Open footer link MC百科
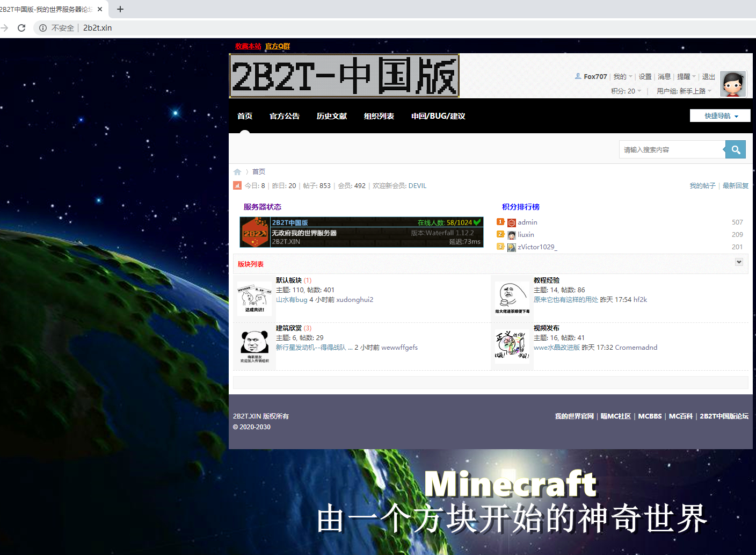This screenshot has height=555, width=756. tap(681, 416)
